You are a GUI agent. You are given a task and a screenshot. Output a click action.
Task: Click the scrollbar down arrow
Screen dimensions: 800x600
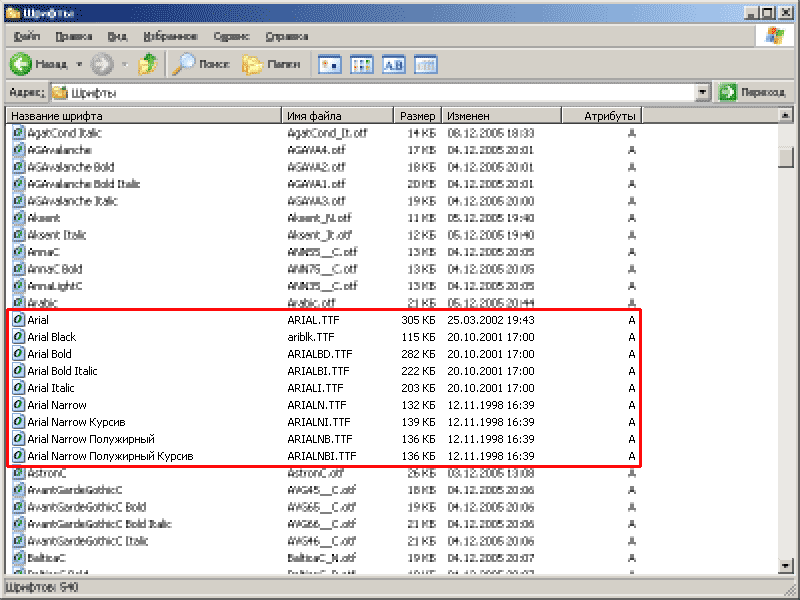click(x=786, y=565)
